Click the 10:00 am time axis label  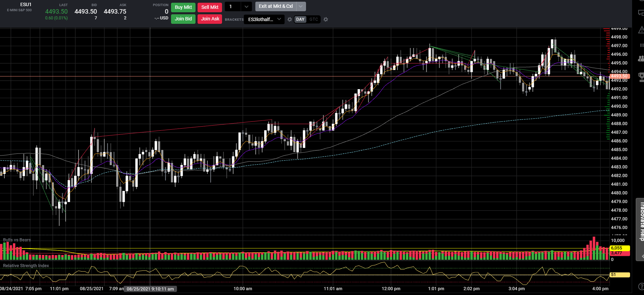click(x=243, y=289)
